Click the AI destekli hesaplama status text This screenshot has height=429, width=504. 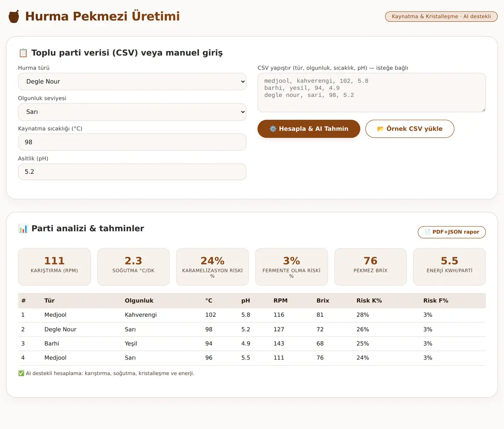(110, 374)
